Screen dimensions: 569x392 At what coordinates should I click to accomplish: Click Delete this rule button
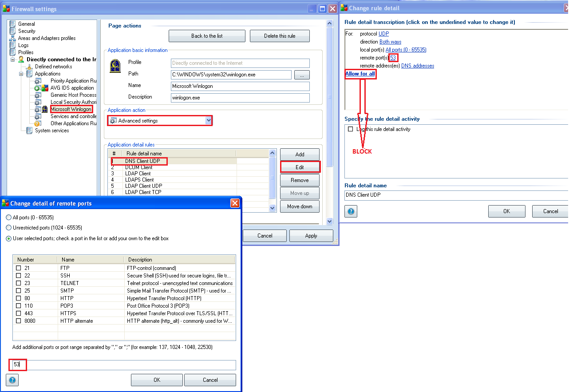[280, 36]
